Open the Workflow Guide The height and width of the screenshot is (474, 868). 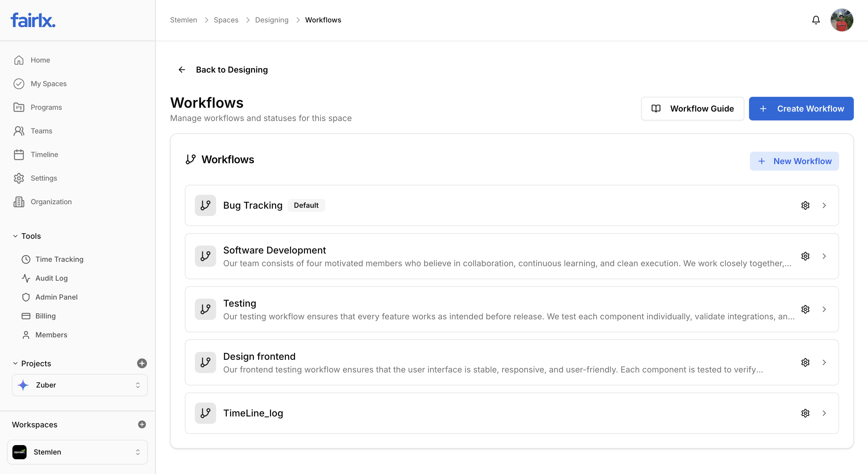pos(692,109)
